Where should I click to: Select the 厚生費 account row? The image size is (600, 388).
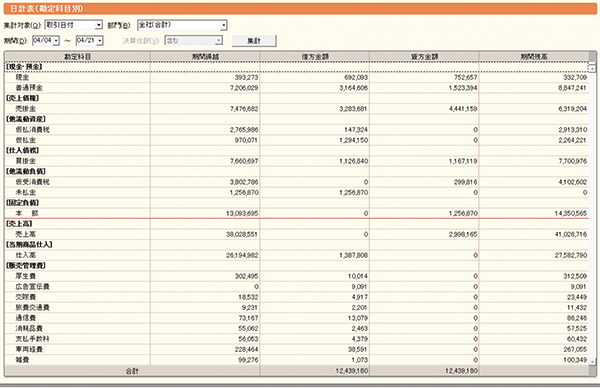(x=296, y=276)
